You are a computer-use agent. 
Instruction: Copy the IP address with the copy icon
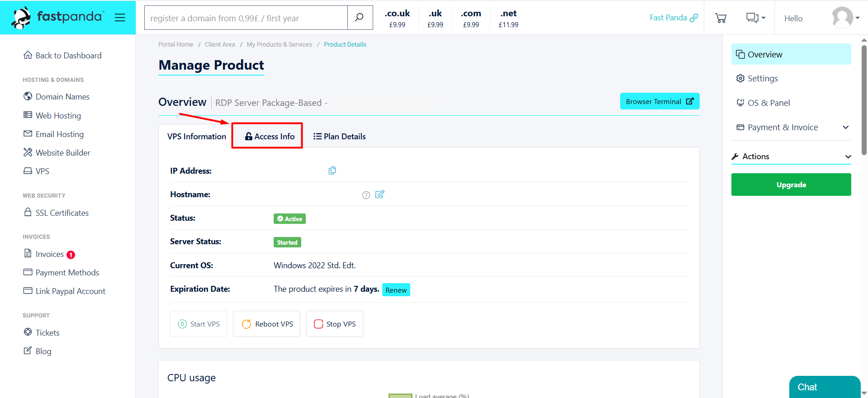tap(332, 171)
